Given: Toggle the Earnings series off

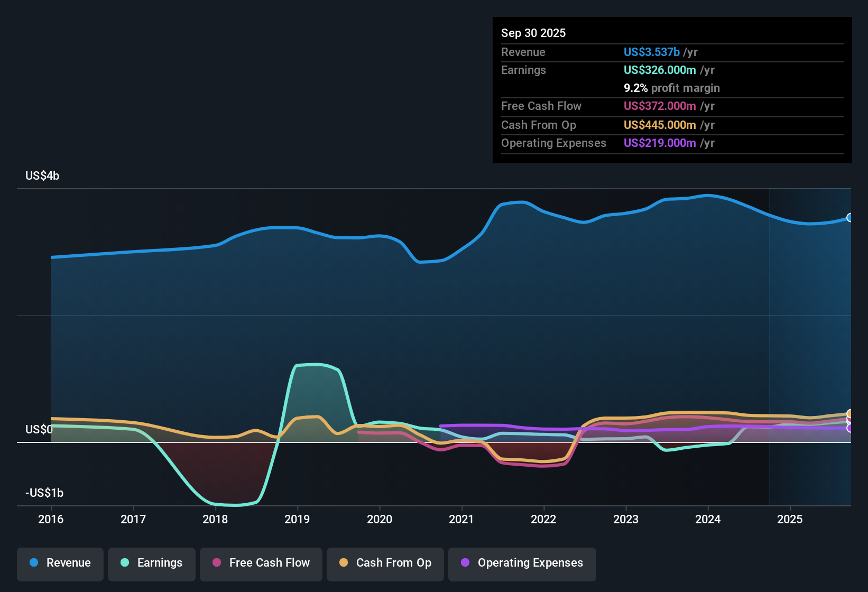Looking at the screenshot, I should tap(152, 563).
